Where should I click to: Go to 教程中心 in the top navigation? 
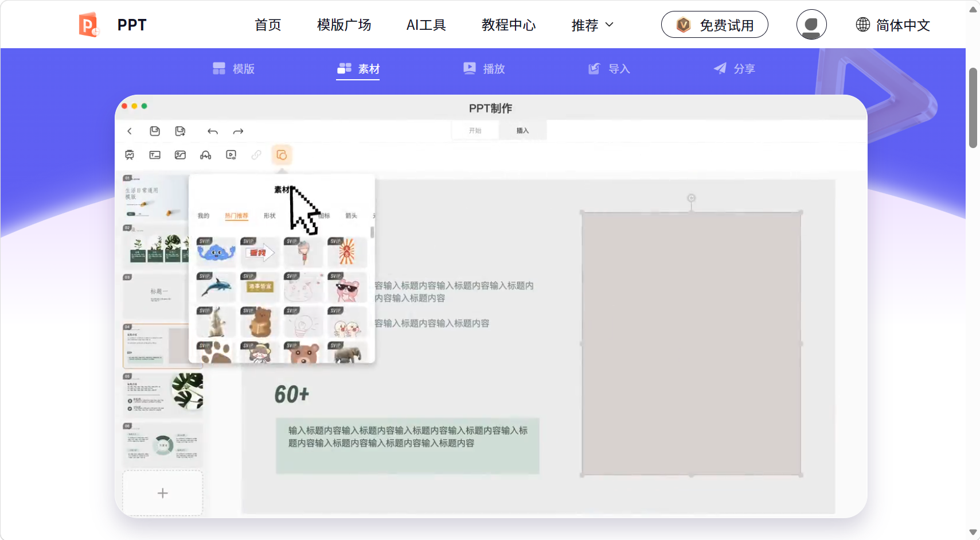click(x=509, y=25)
